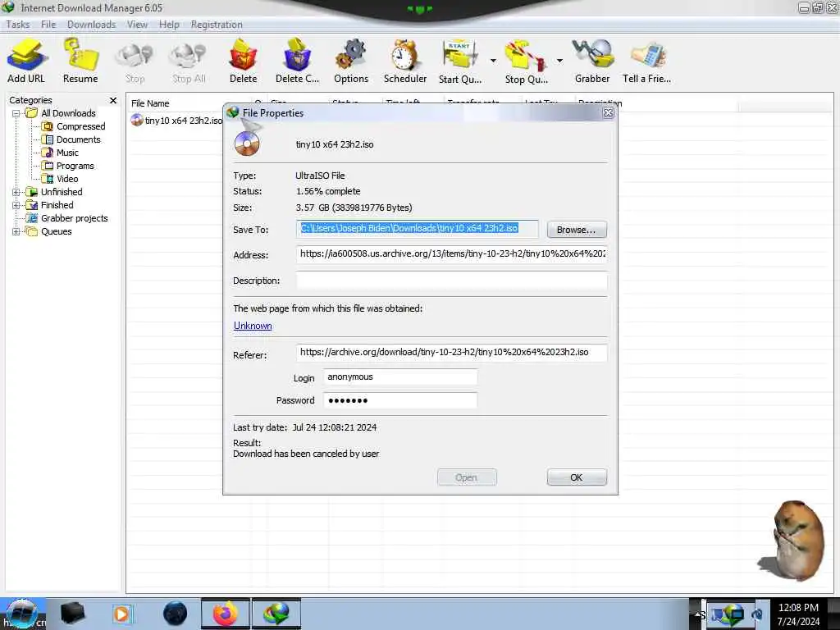Viewport: 840px width, 630px height.
Task: Click the Stop Queue toolbar icon
Action: [x=526, y=61]
